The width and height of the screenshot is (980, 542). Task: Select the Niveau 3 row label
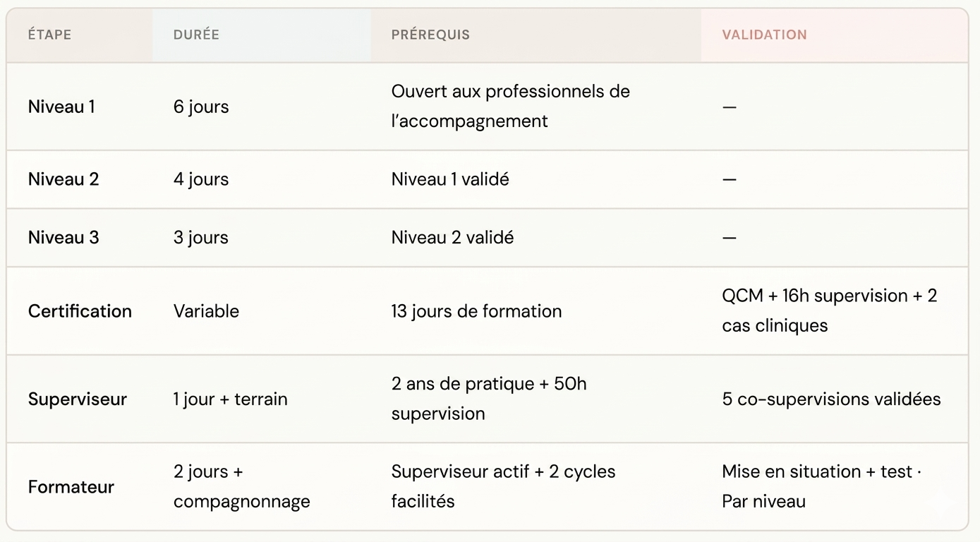click(x=63, y=238)
